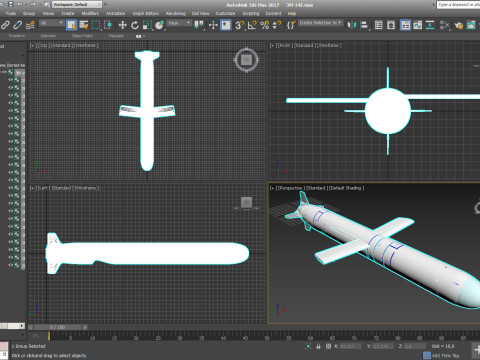Image resolution: width=480 pixels, height=360 pixels.
Task: Open the Workspace: Default dropdown
Action: pos(77,4)
